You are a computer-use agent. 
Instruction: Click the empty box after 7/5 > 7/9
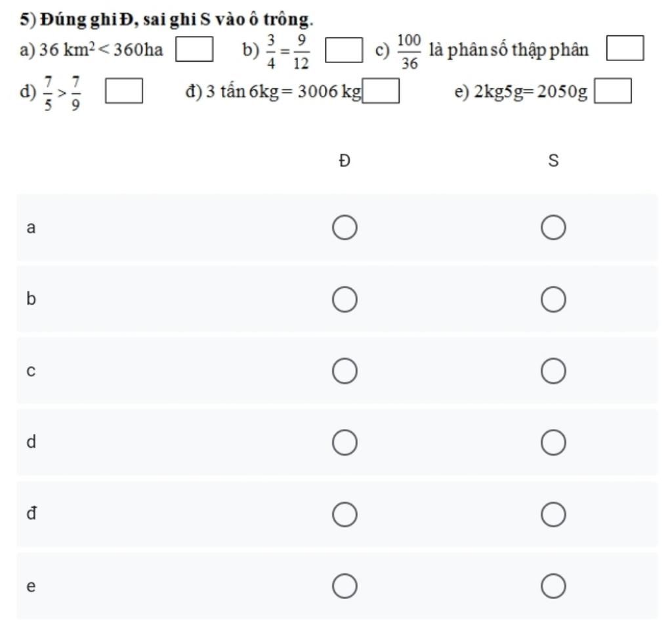point(124,91)
